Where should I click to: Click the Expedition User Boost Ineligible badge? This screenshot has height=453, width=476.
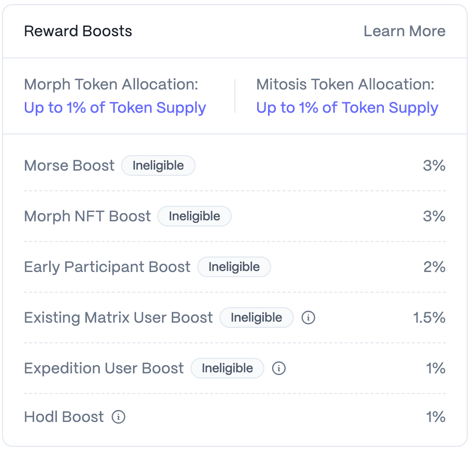tap(227, 368)
